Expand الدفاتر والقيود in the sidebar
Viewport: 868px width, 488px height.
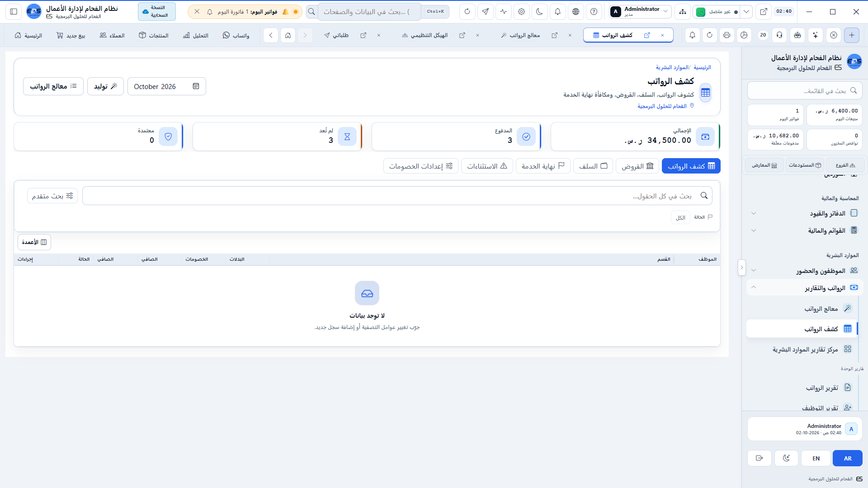(805, 213)
